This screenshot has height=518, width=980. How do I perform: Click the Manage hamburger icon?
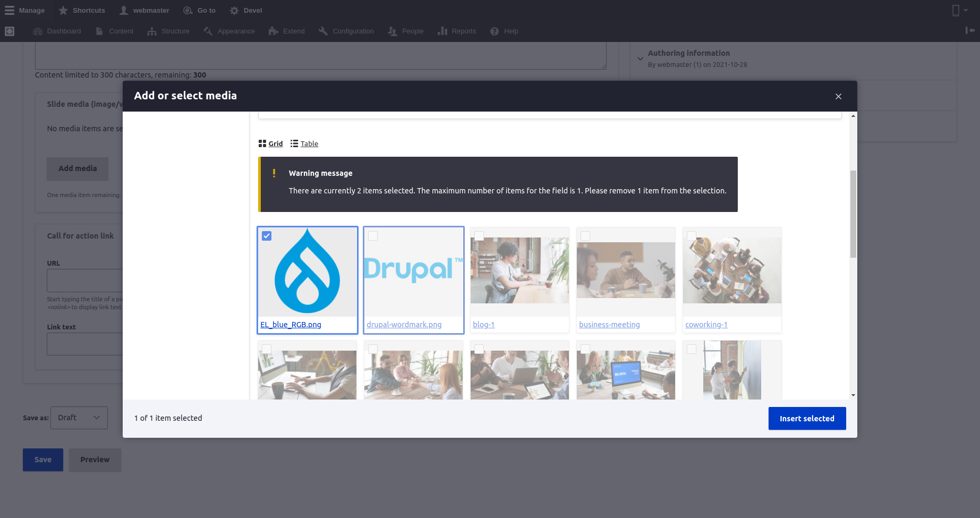[10, 11]
